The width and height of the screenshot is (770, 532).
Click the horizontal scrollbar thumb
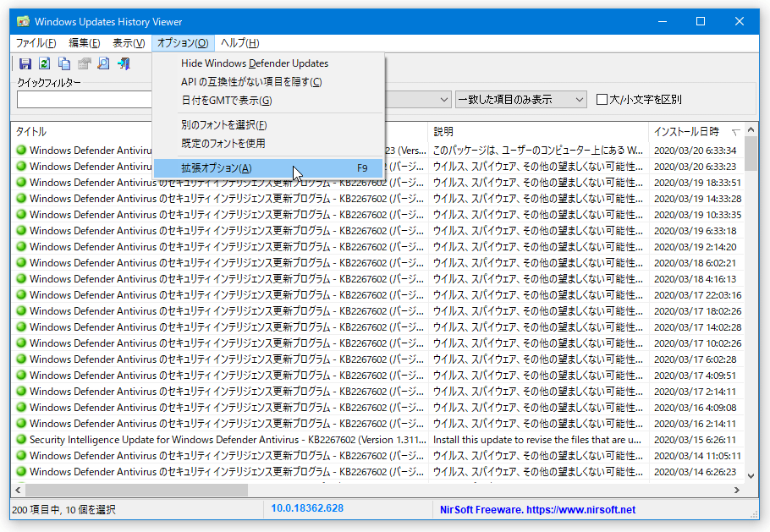pyautogui.click(x=136, y=490)
